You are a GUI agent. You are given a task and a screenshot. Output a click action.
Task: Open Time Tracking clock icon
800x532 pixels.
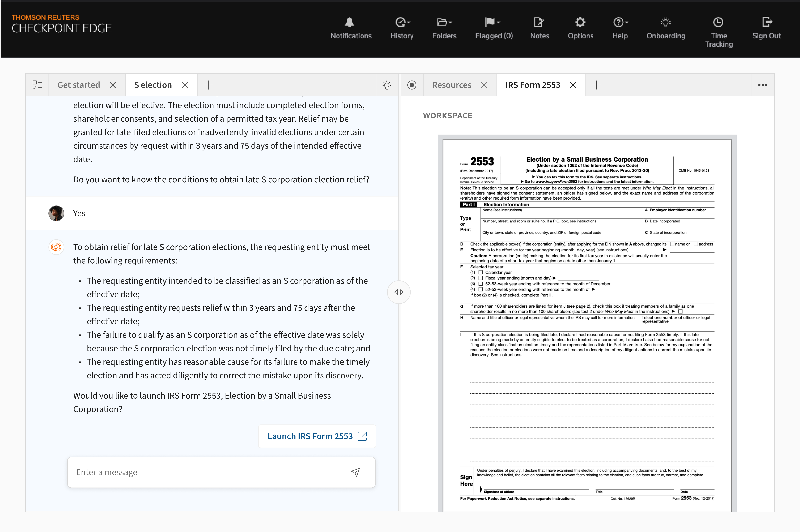[x=718, y=22]
